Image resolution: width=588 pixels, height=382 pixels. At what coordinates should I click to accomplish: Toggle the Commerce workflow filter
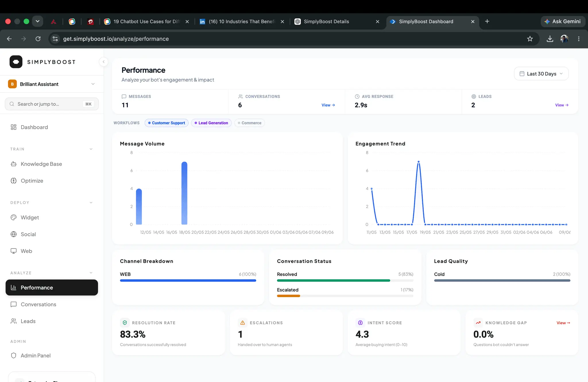coord(249,123)
